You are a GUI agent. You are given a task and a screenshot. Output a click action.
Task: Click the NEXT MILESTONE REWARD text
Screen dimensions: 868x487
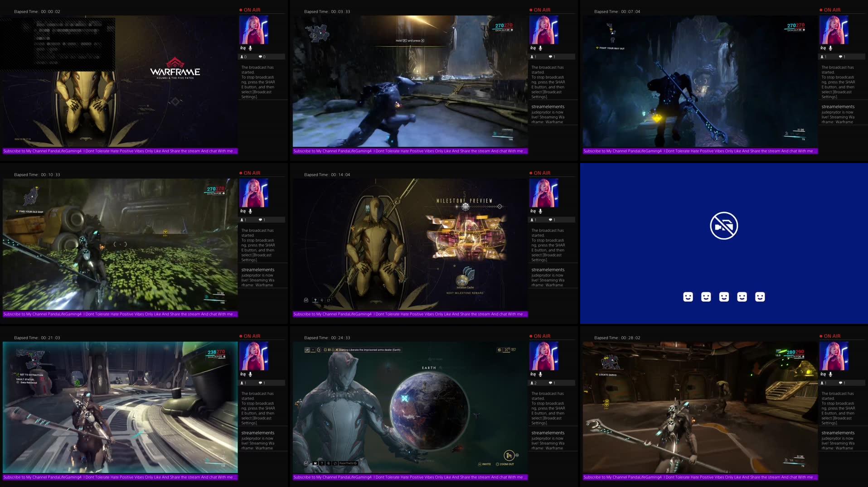(465, 293)
